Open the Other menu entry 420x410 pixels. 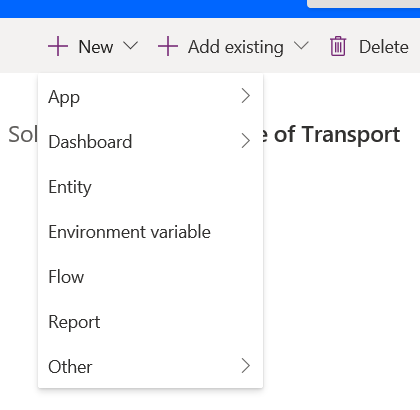[x=151, y=366]
